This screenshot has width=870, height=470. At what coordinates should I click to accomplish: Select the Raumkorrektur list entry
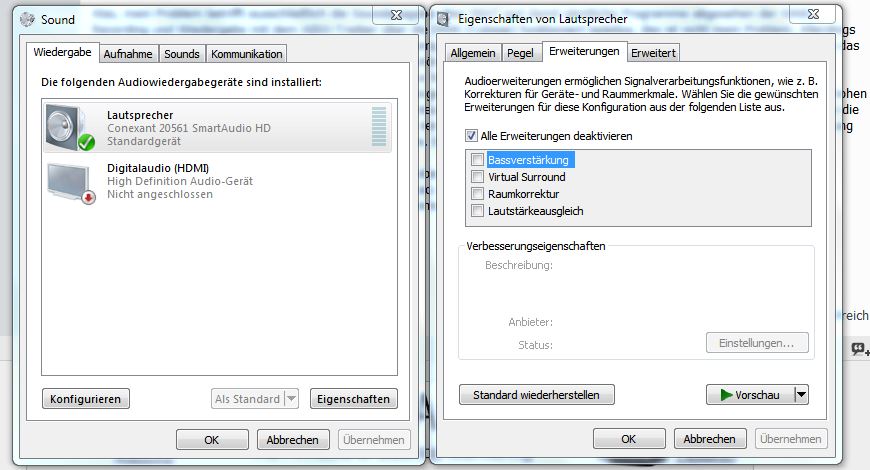(524, 194)
